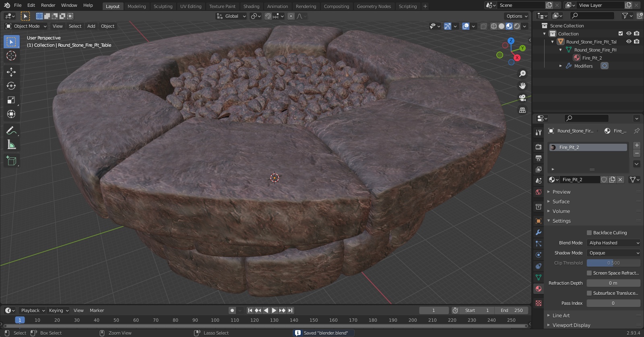The height and width of the screenshot is (337, 644).
Task: Open the Blend Mode dropdown Alpha Hashed
Action: click(613, 243)
